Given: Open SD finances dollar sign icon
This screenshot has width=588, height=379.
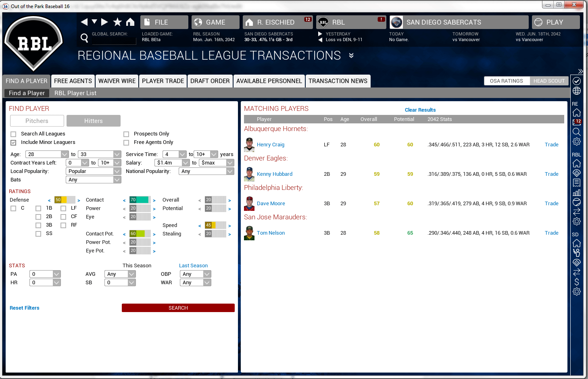Looking at the screenshot, I should (577, 282).
